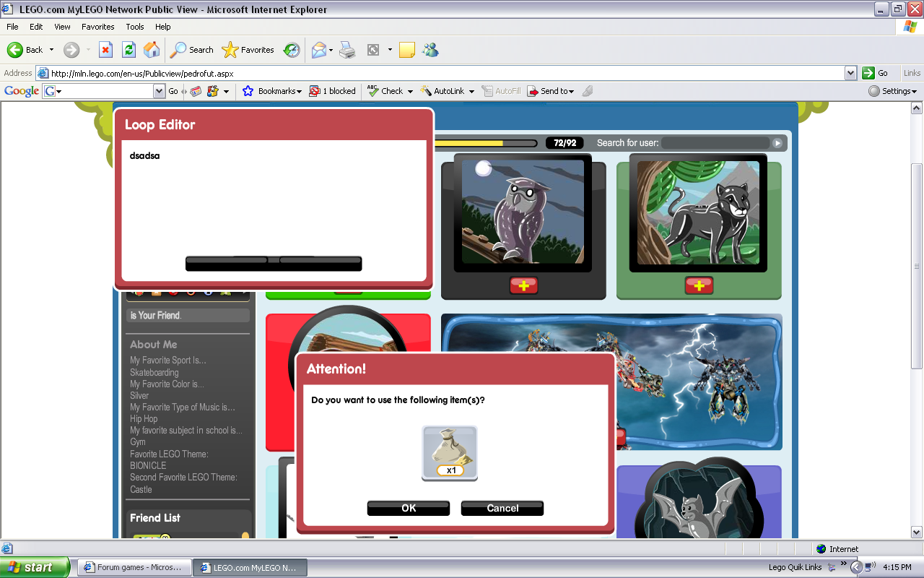Click the Google toolbar logo
This screenshot has width=924, height=578.
point(22,91)
